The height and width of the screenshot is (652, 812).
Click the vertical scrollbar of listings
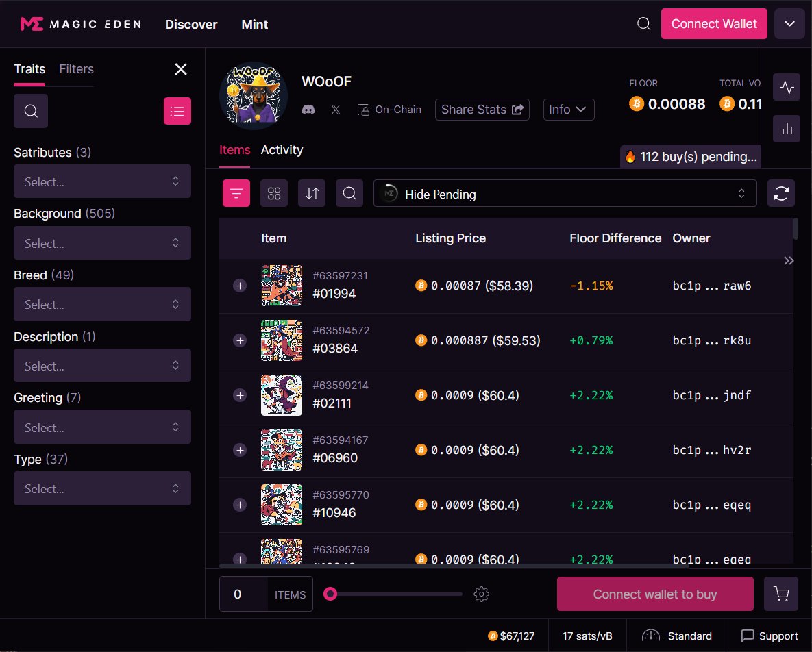796,228
